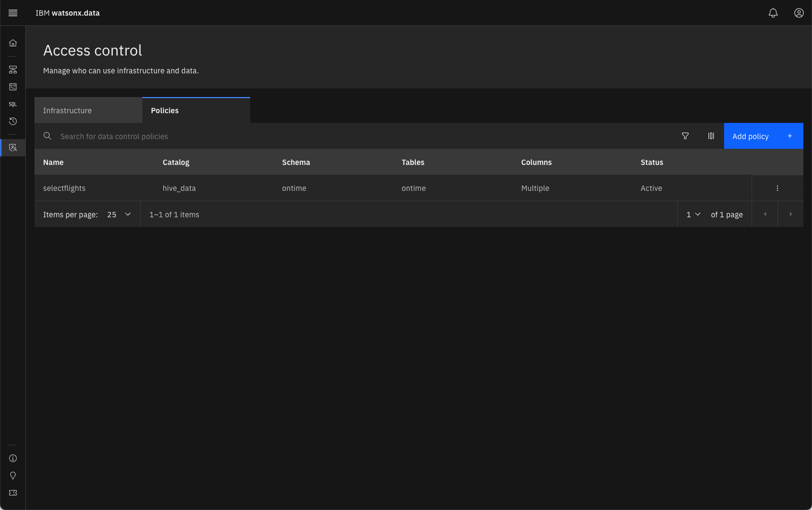Click ontime in the Tables column

pyautogui.click(x=414, y=188)
